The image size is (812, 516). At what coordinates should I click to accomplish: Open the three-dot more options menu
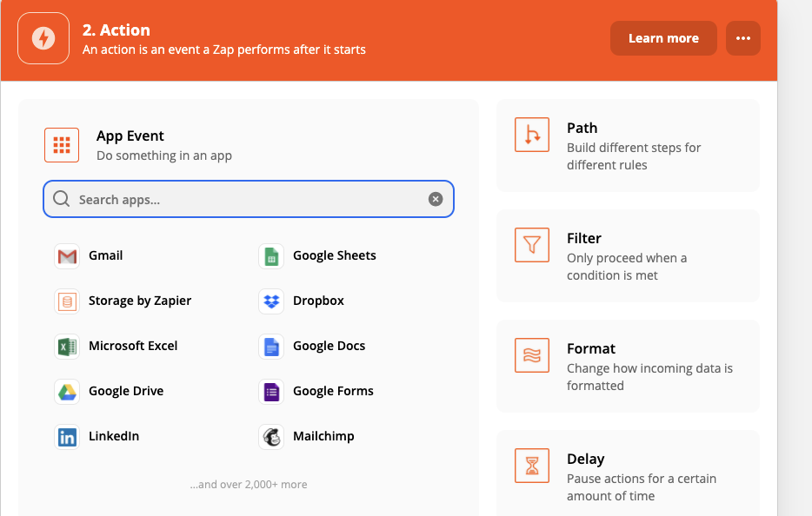742,38
